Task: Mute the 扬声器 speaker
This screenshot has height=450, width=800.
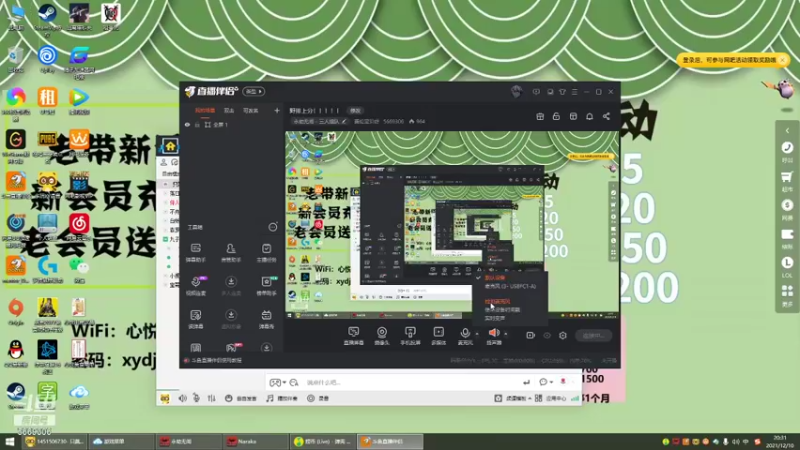Action: [494, 336]
